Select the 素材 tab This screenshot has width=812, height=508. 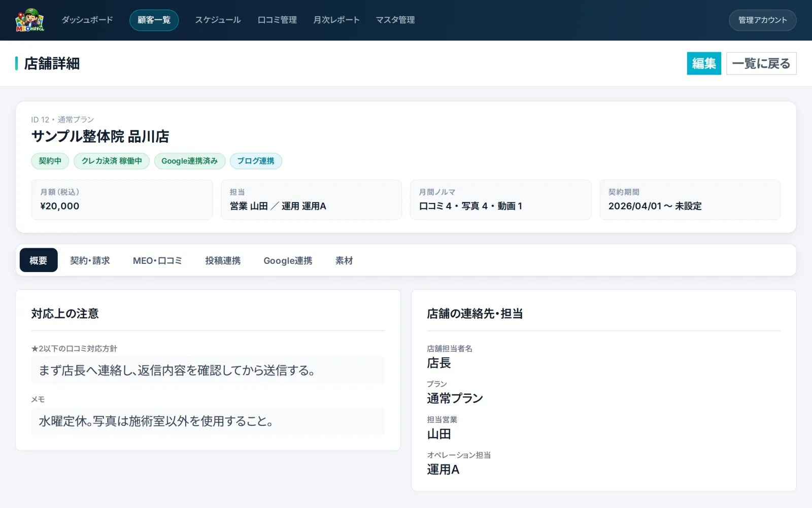(x=344, y=260)
